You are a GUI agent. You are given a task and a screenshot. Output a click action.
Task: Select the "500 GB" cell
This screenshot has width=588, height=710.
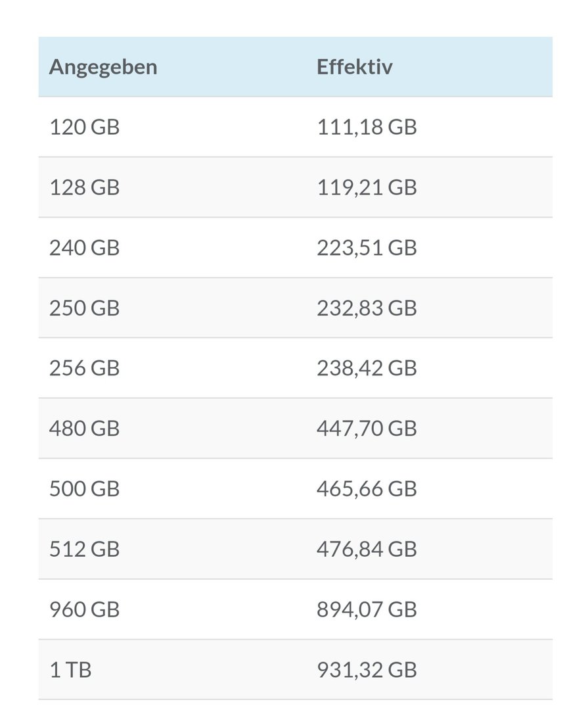pos(85,489)
